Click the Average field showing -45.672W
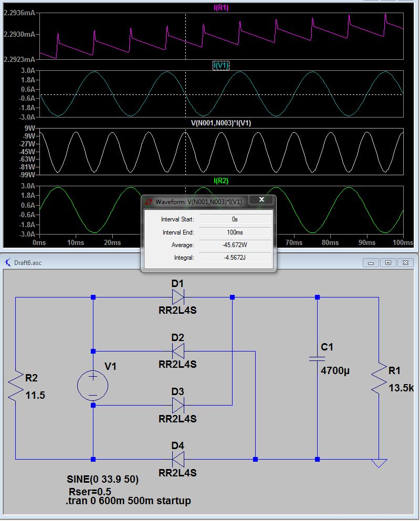Viewport: 420px width, 521px height. coord(235,245)
